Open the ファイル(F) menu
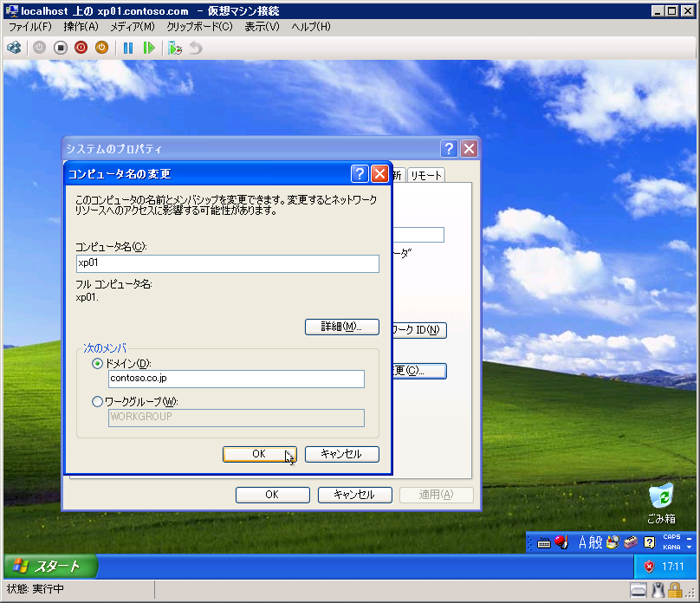This screenshot has width=700, height=603. pos(30,27)
